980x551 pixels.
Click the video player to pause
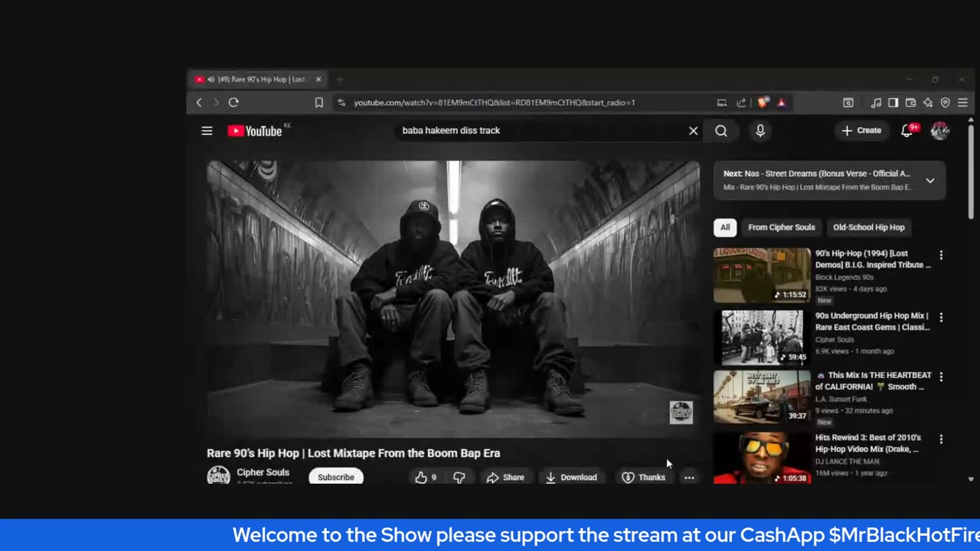[x=453, y=298]
